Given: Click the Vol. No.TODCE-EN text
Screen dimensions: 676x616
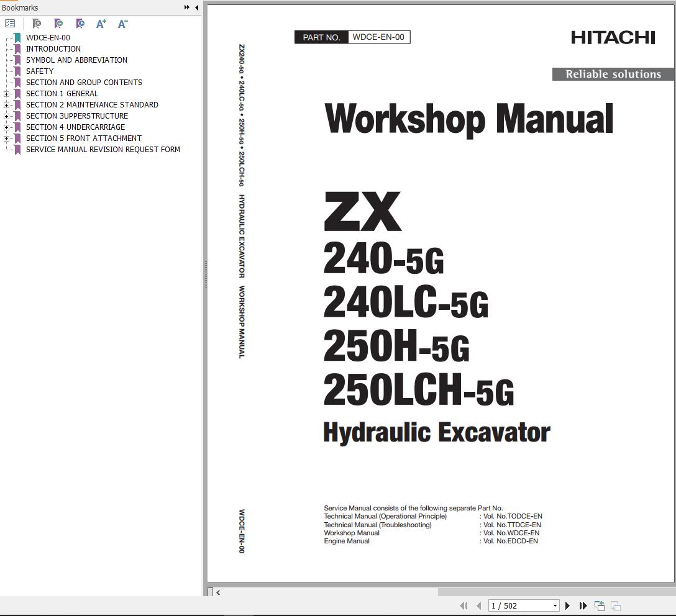Looking at the screenshot, I should pyautogui.click(x=513, y=516).
